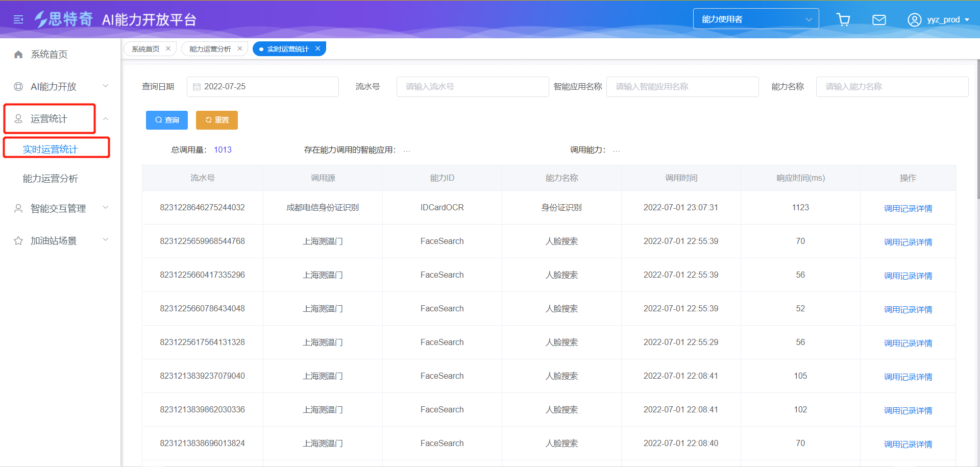Close the 能力运营分析 tab

coord(240,48)
